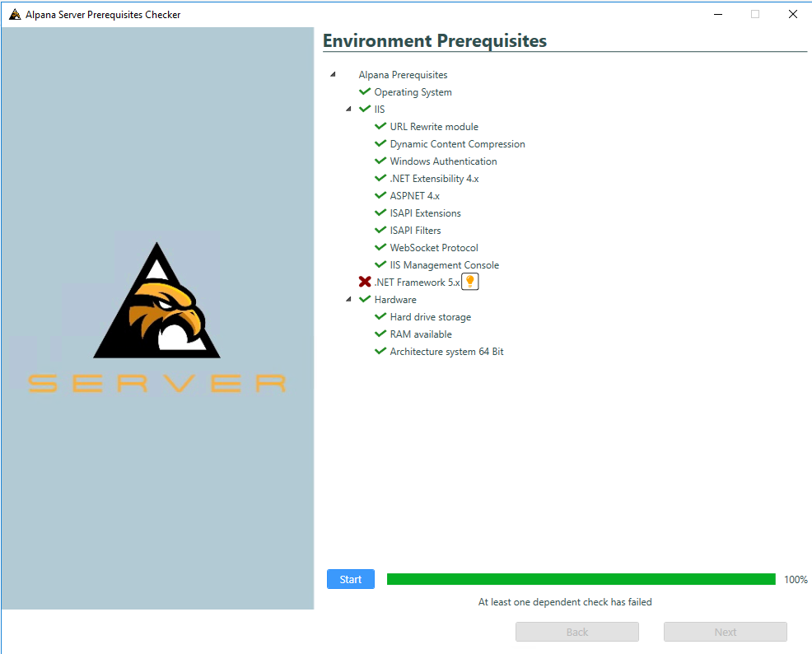Click the red X icon for .NET Framework 5.x

pyautogui.click(x=365, y=282)
